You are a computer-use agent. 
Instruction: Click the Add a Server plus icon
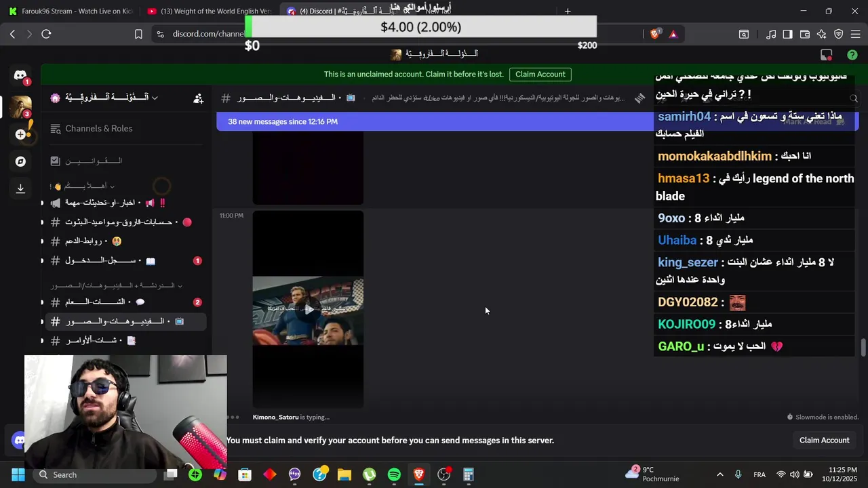20,134
